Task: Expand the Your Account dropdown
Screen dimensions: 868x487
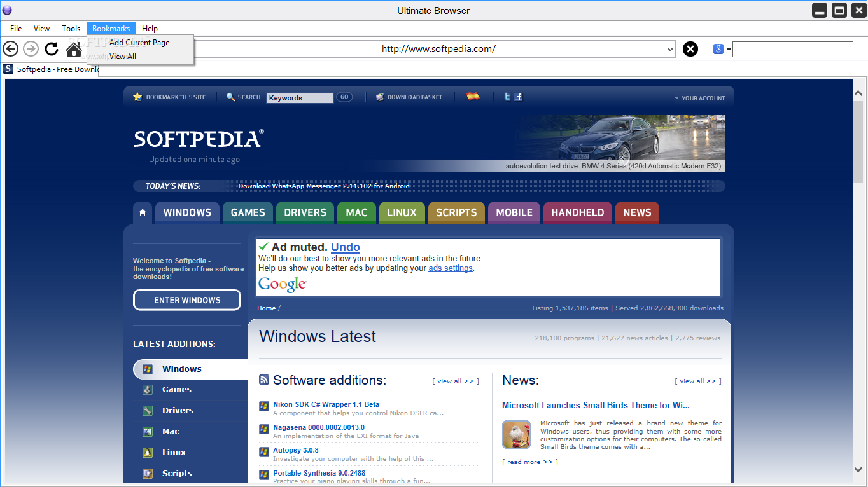Action: [699, 99]
